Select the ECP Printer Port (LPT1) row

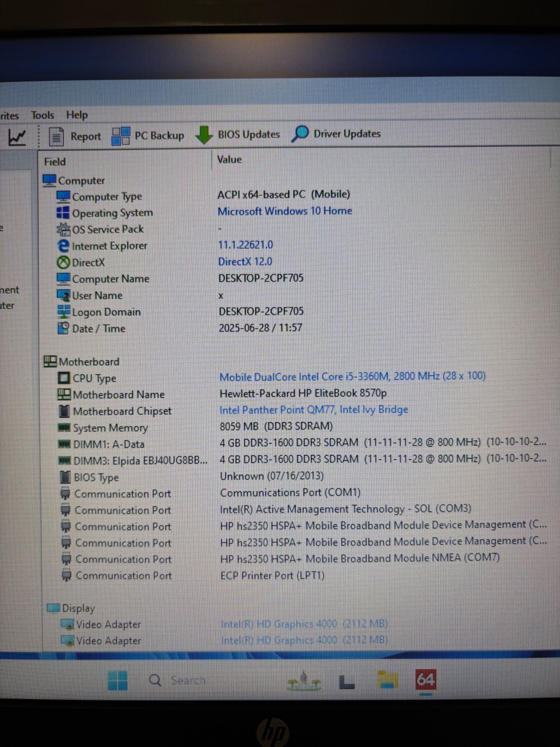273,575
